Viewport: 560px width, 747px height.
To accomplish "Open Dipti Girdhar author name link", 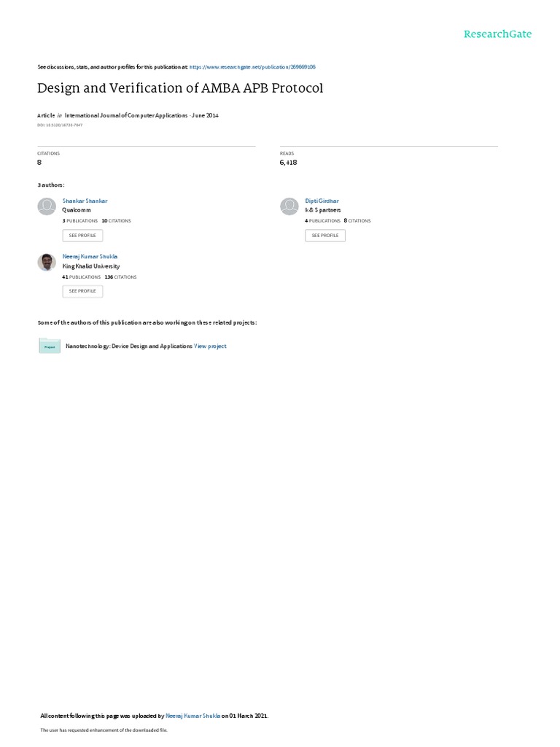I will (322, 201).
